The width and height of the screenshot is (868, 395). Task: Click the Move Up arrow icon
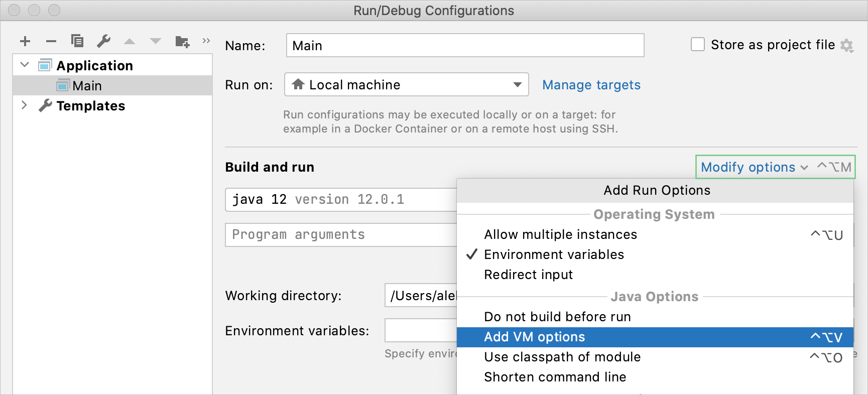tap(130, 41)
